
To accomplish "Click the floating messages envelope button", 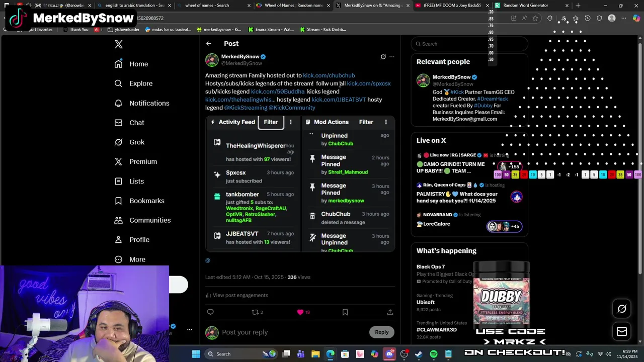I will [x=622, y=331].
